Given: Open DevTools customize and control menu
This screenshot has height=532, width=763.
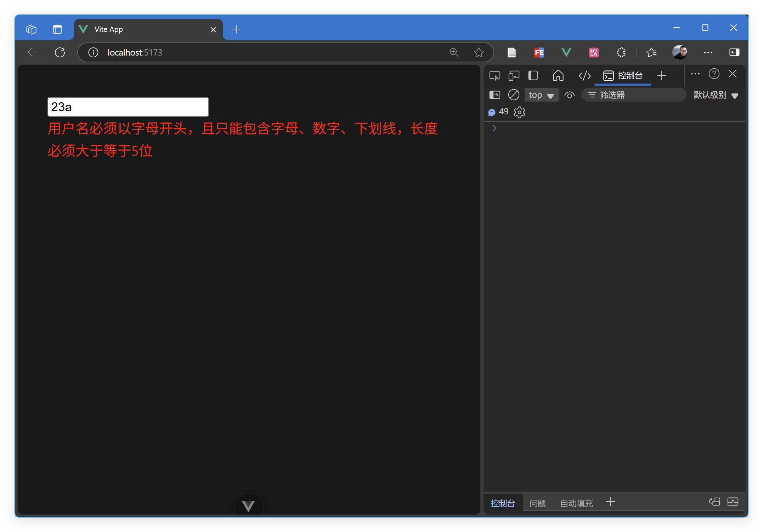Looking at the screenshot, I should point(695,74).
